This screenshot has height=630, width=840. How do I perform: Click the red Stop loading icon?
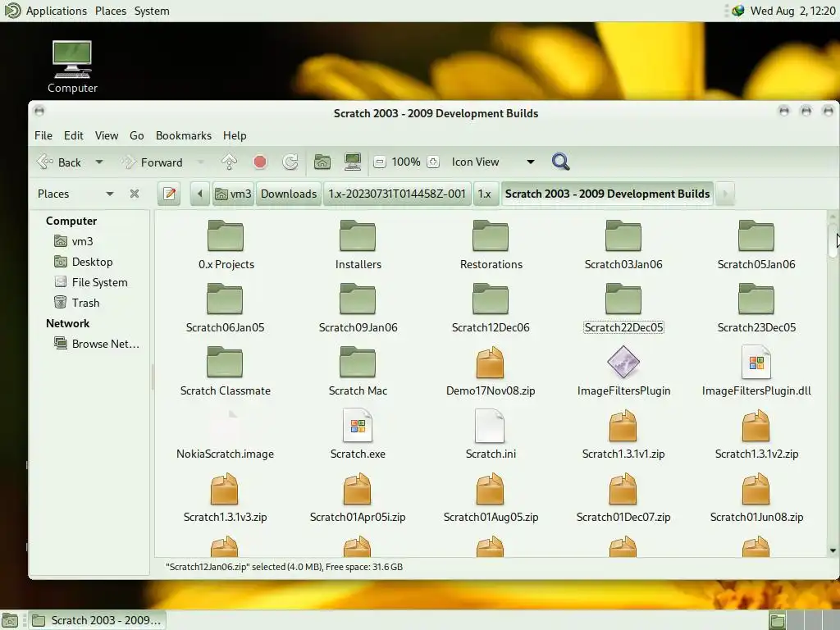[x=260, y=162]
